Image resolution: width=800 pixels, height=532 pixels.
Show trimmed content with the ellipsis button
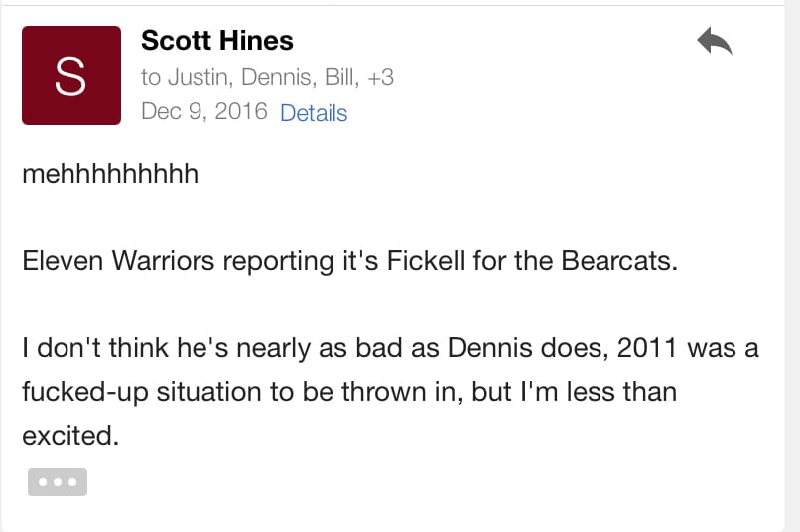click(x=58, y=482)
